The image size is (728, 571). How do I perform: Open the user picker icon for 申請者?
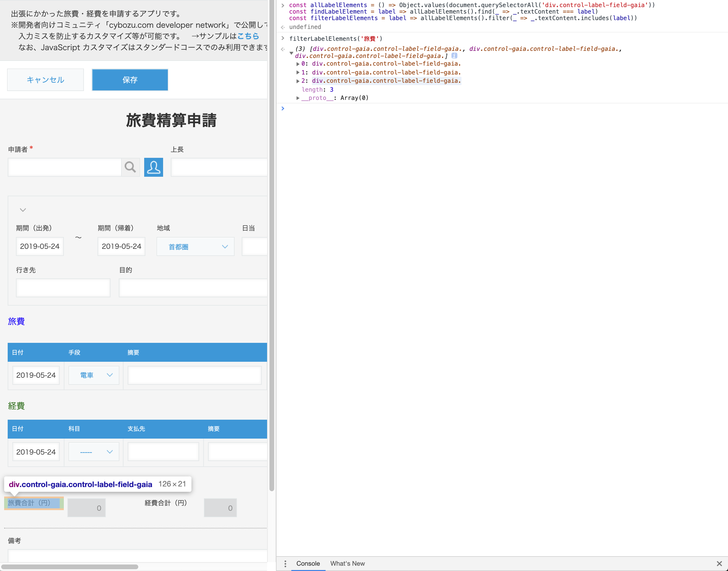coord(153,167)
